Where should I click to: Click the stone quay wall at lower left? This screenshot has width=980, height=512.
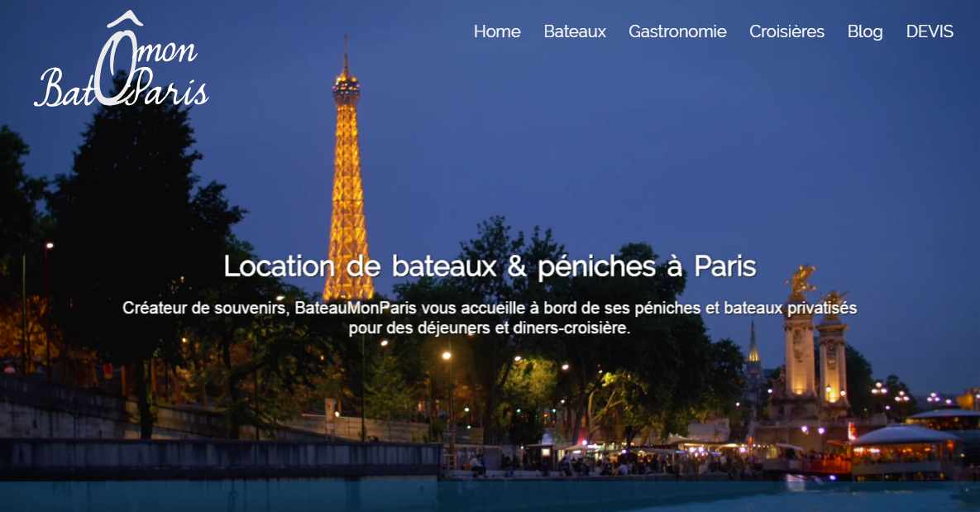219,457
